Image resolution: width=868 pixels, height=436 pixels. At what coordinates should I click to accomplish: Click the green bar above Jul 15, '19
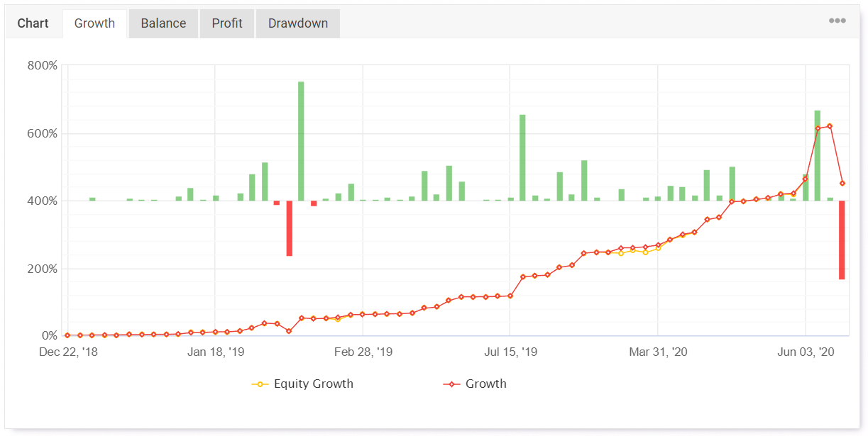point(522,157)
